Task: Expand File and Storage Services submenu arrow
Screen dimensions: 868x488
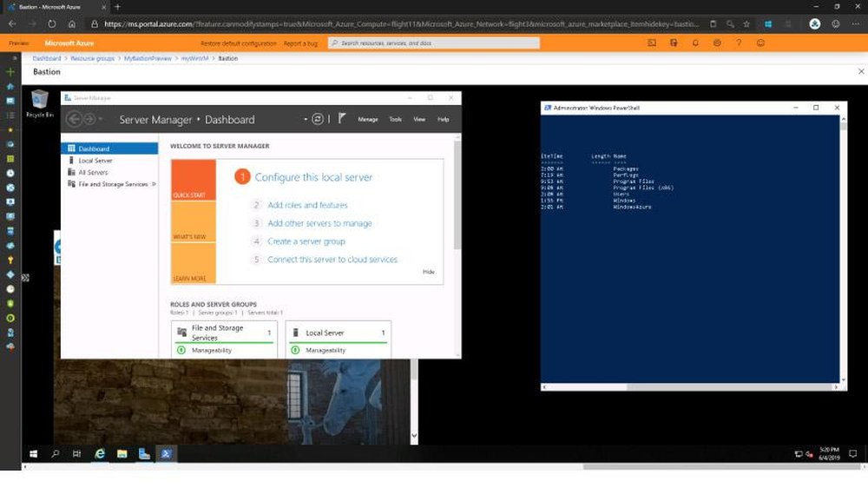Action: click(x=154, y=184)
